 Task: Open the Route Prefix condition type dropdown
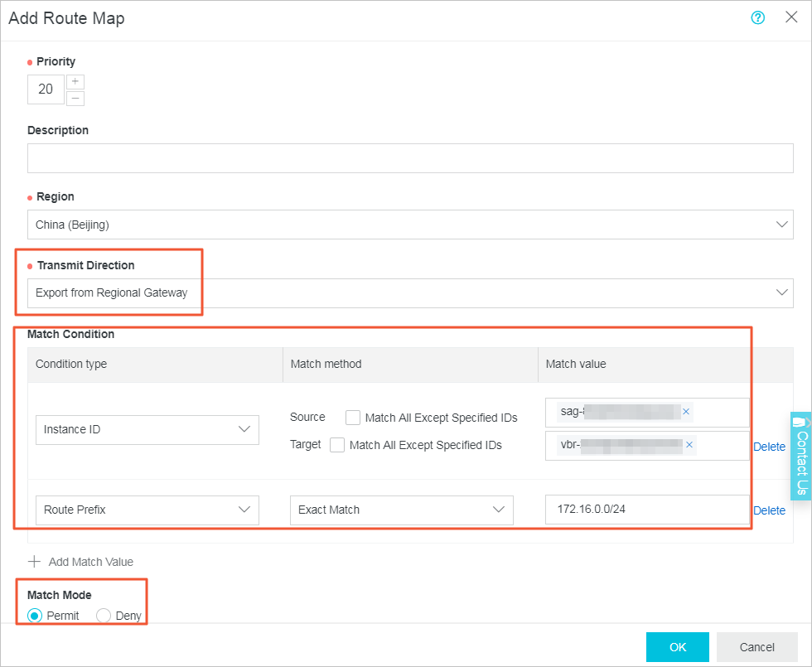(x=147, y=510)
